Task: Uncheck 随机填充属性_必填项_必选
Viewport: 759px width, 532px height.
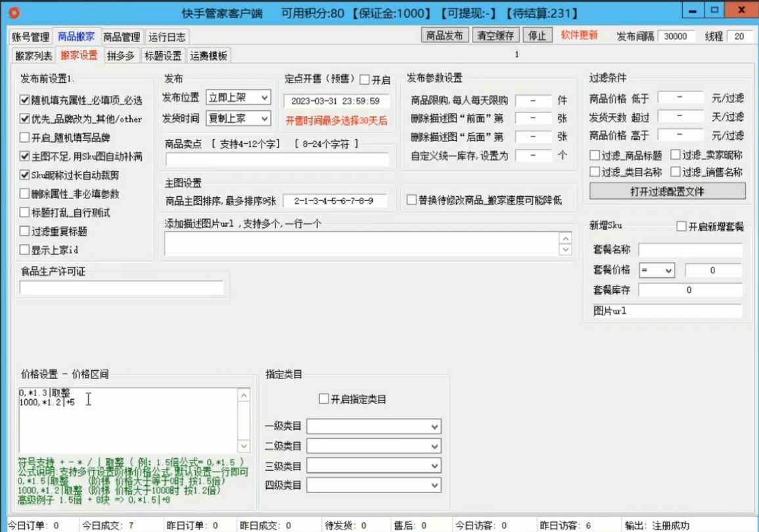Action: point(25,100)
